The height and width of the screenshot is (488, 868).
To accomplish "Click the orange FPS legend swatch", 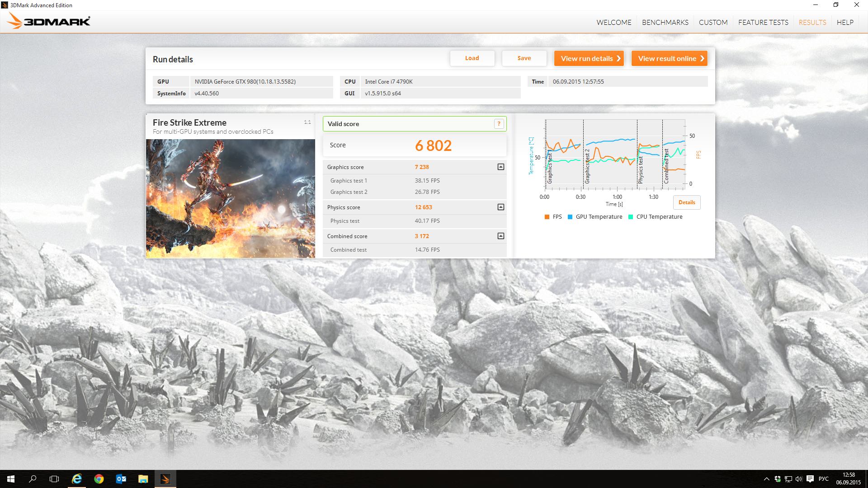I will tap(547, 217).
